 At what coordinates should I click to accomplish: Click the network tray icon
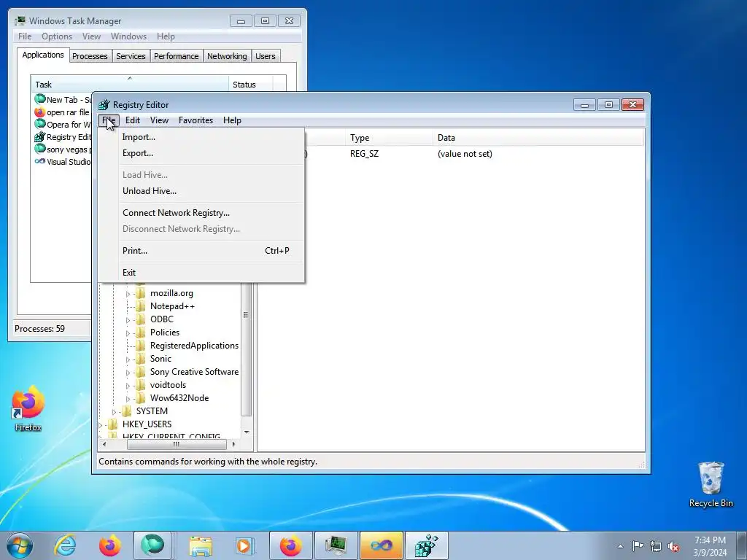(x=656, y=547)
